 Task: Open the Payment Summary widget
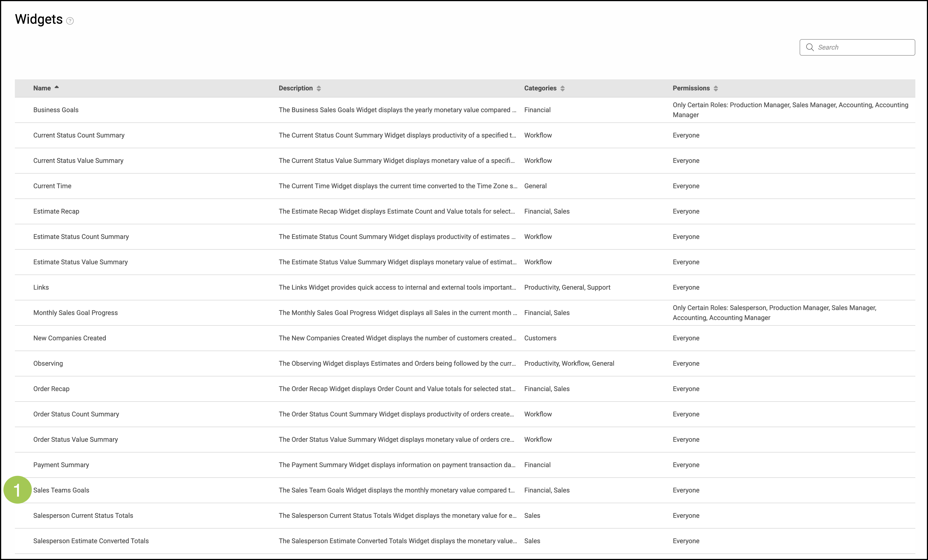coord(61,465)
